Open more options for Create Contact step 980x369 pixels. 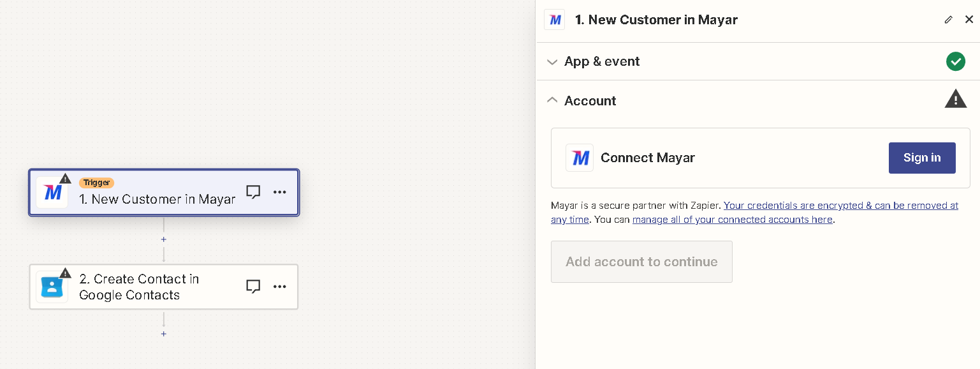click(280, 287)
